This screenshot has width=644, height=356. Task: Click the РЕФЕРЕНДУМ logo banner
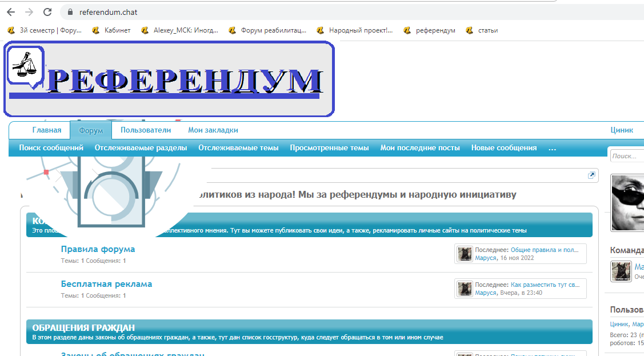[169, 79]
